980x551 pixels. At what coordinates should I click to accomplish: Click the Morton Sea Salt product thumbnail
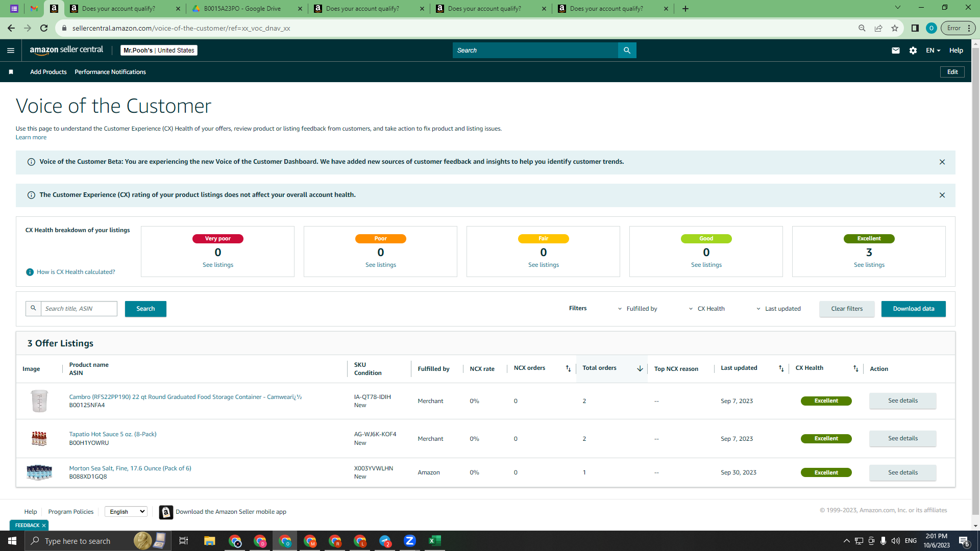click(x=39, y=473)
